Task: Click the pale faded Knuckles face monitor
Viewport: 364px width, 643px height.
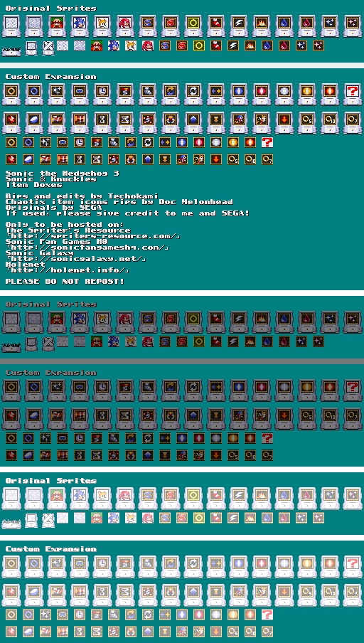Action: [126, 499]
